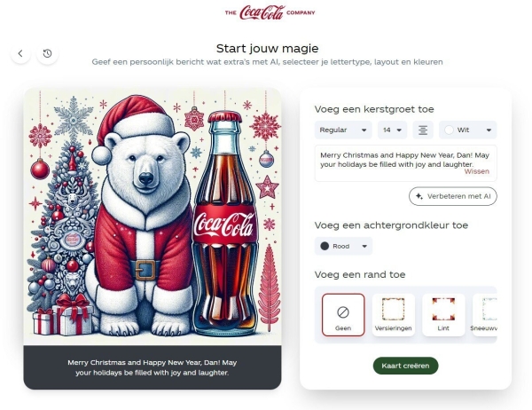Click the dark Rood color swatch circle

point(325,247)
